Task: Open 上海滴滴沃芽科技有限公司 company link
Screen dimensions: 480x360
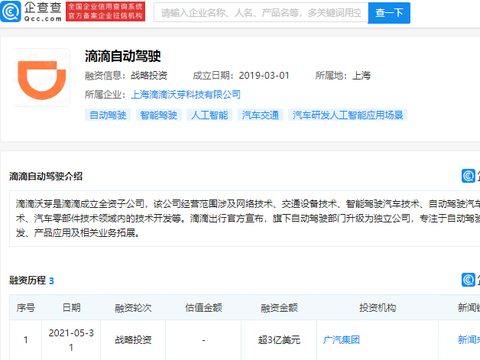Action: 186,95
